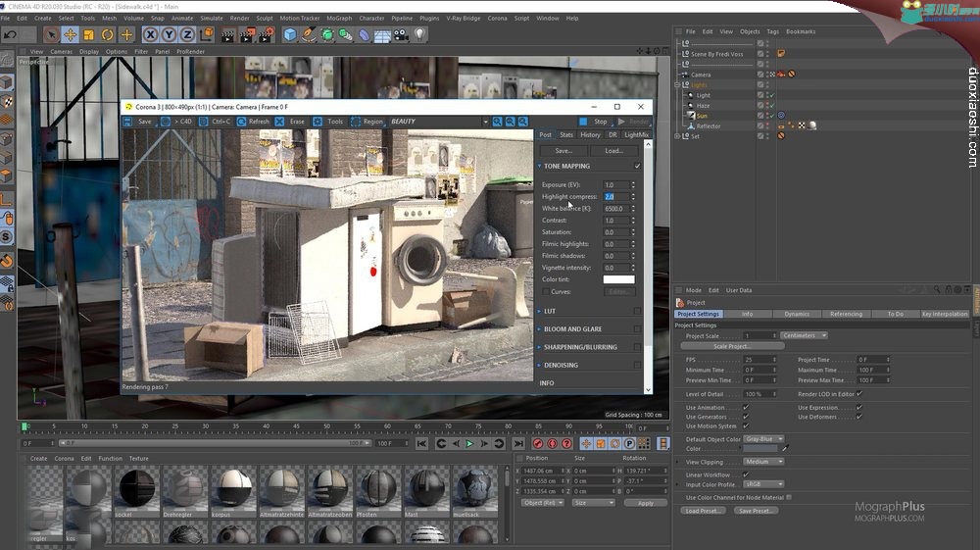Add a Light object (bulb icon)
The image size is (980, 550).
pyautogui.click(x=419, y=35)
